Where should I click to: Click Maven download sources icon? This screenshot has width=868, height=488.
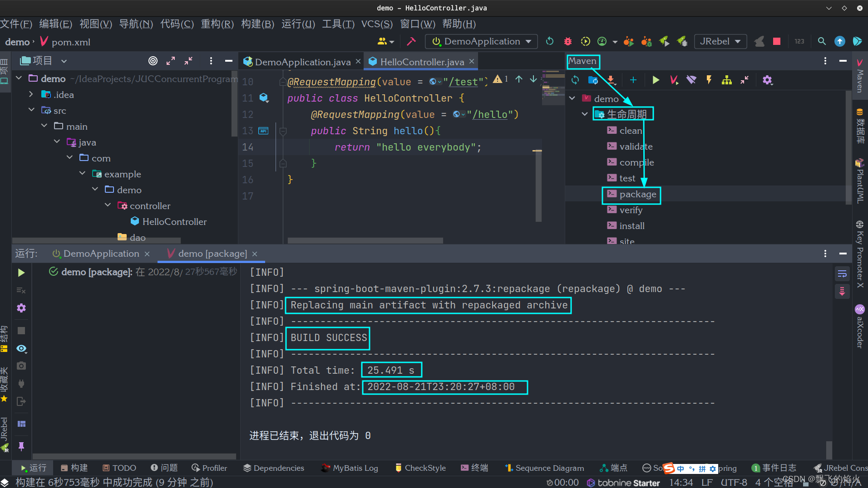point(611,80)
